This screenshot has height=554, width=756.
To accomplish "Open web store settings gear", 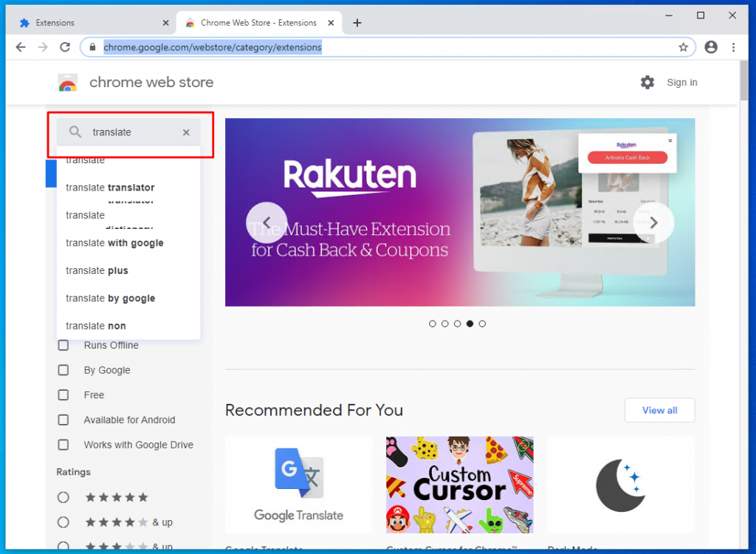I will [x=647, y=83].
